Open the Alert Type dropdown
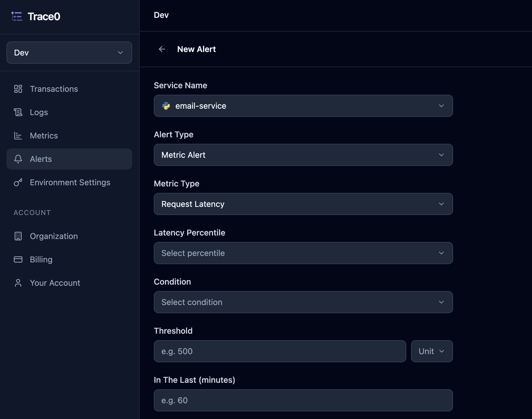This screenshot has width=532, height=419. 303,155
